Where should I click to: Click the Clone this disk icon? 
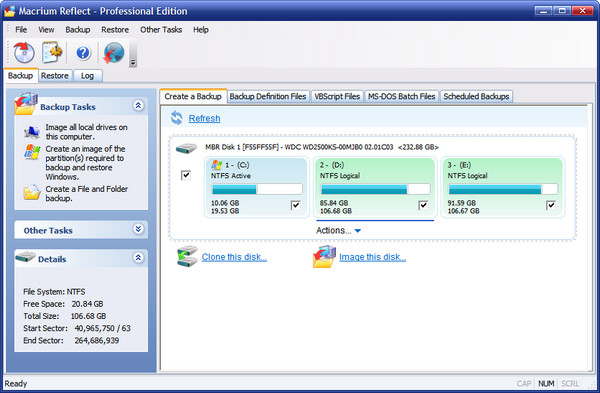[x=187, y=256]
